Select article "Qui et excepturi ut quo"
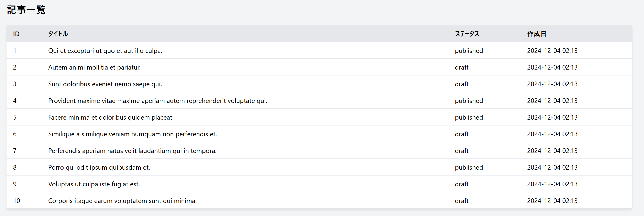The width and height of the screenshot is (644, 216). click(x=105, y=51)
